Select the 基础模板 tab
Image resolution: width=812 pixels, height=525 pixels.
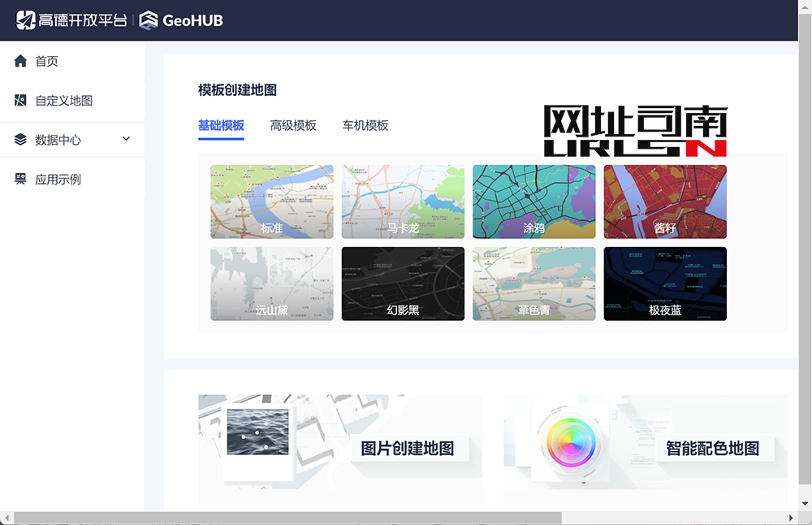tap(221, 125)
